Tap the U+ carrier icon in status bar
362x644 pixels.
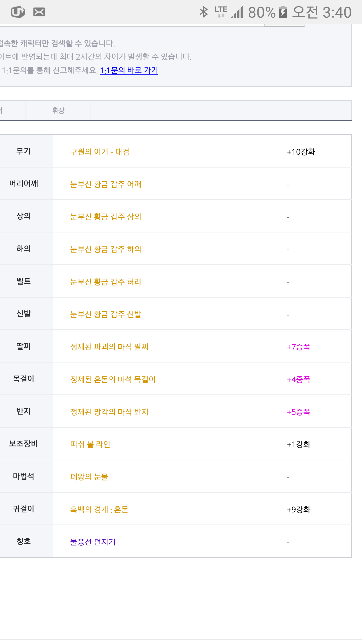tap(18, 12)
